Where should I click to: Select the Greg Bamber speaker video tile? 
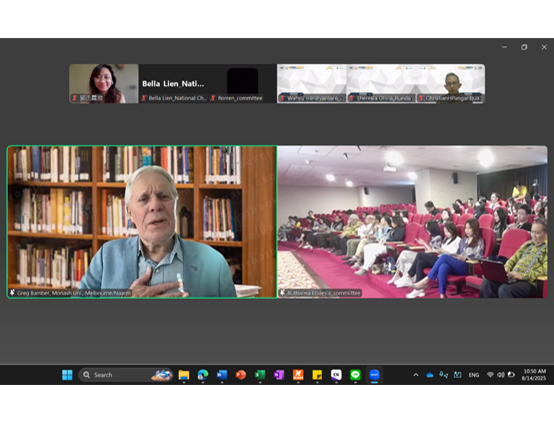pos(142,222)
